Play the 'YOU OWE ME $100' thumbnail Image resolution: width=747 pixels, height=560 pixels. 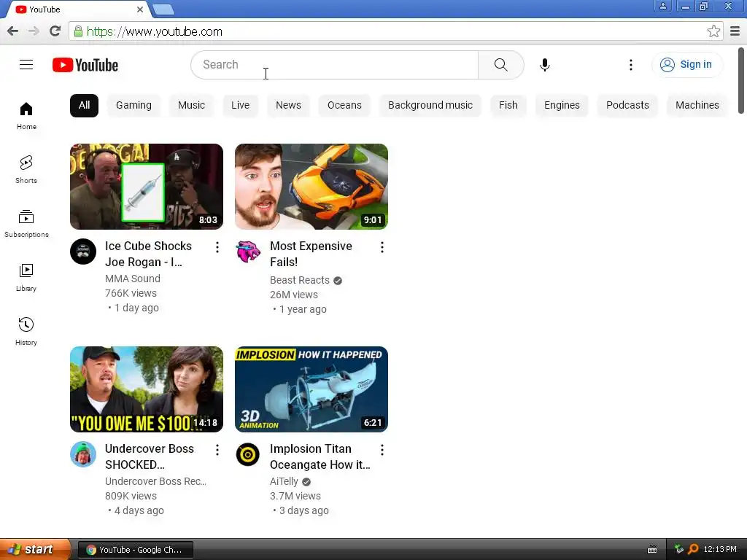146,389
